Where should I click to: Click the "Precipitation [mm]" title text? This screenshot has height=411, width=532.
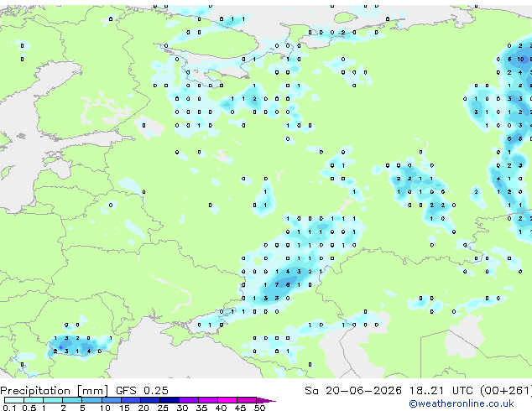pyautogui.click(x=55, y=391)
